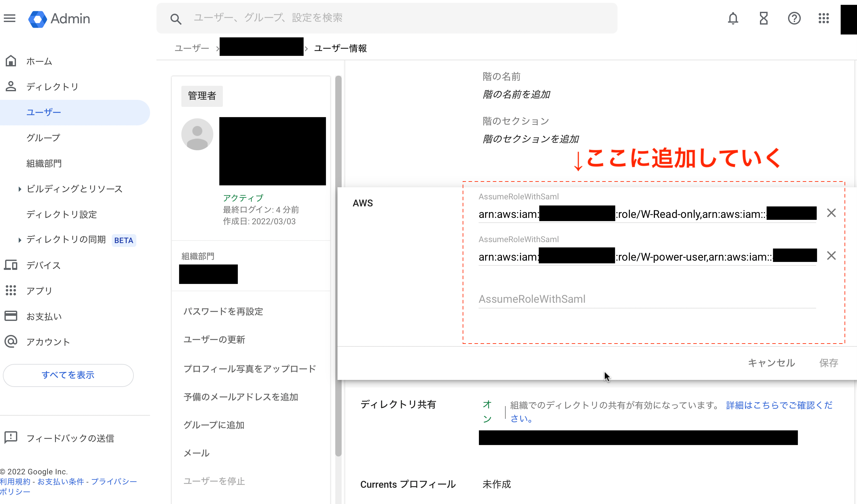Click the feedback speech bubble icon
The height and width of the screenshot is (504, 857).
point(11,437)
